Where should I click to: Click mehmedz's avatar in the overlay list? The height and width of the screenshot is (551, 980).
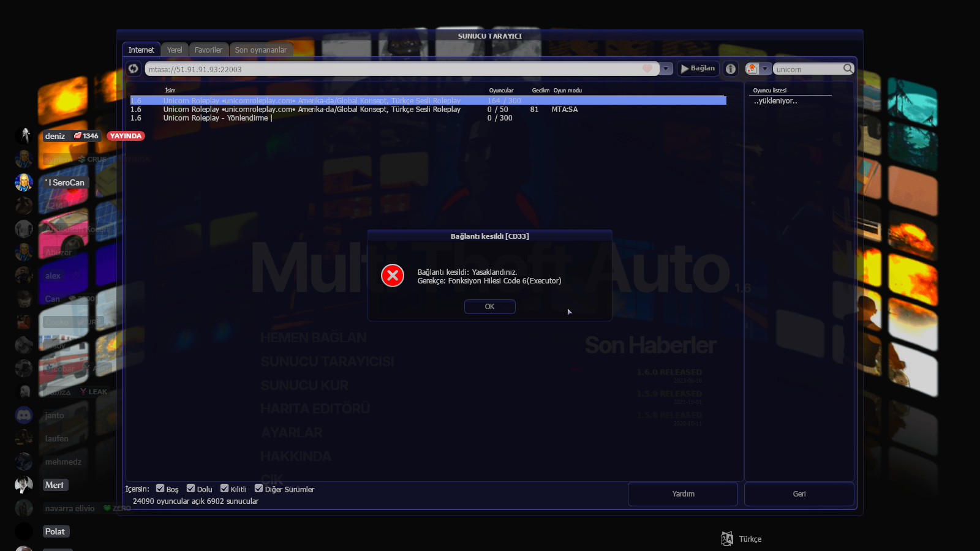tap(24, 462)
